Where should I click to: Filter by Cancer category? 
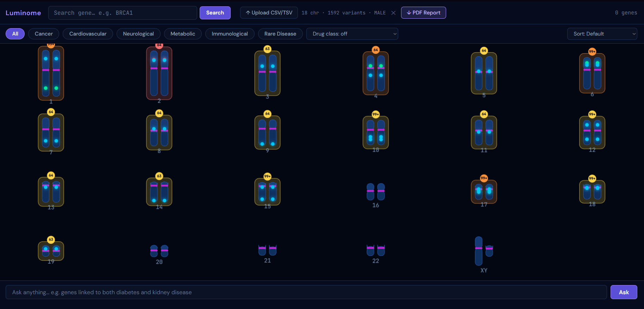click(44, 34)
